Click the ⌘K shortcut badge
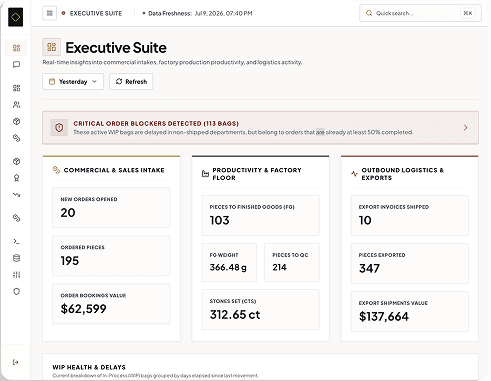Viewport: 491px width, 381px height. tap(468, 13)
